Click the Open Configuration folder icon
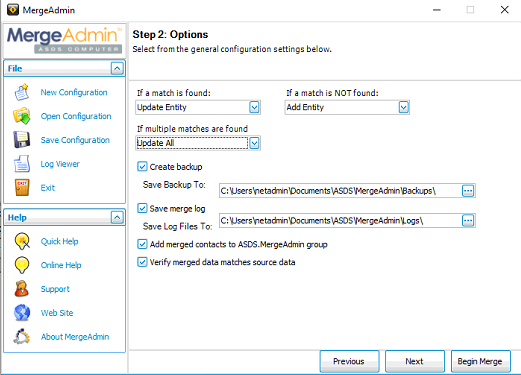 (x=22, y=116)
